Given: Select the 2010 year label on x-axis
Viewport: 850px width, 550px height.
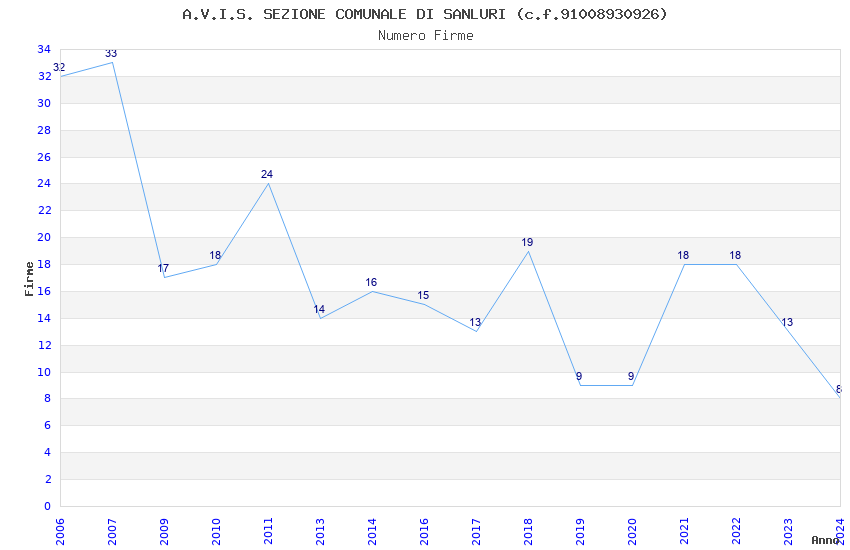Looking at the screenshot, I should (x=216, y=532).
